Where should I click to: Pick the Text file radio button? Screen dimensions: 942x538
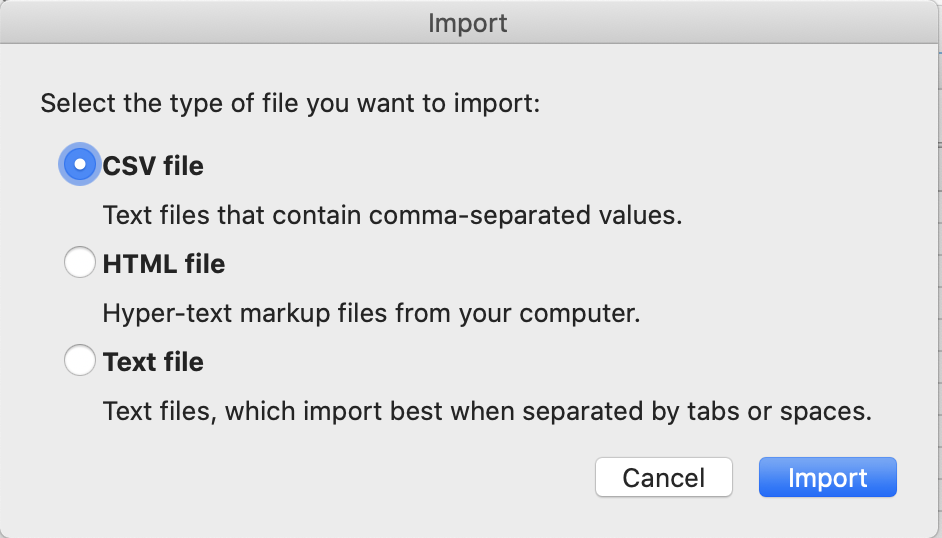79,360
